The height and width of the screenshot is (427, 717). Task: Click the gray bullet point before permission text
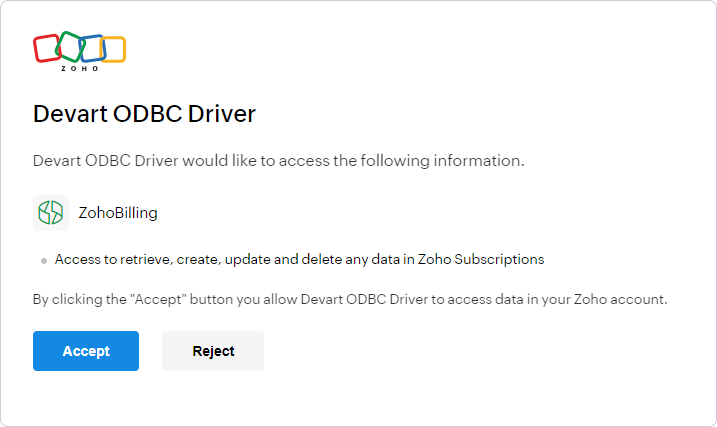[44, 260]
